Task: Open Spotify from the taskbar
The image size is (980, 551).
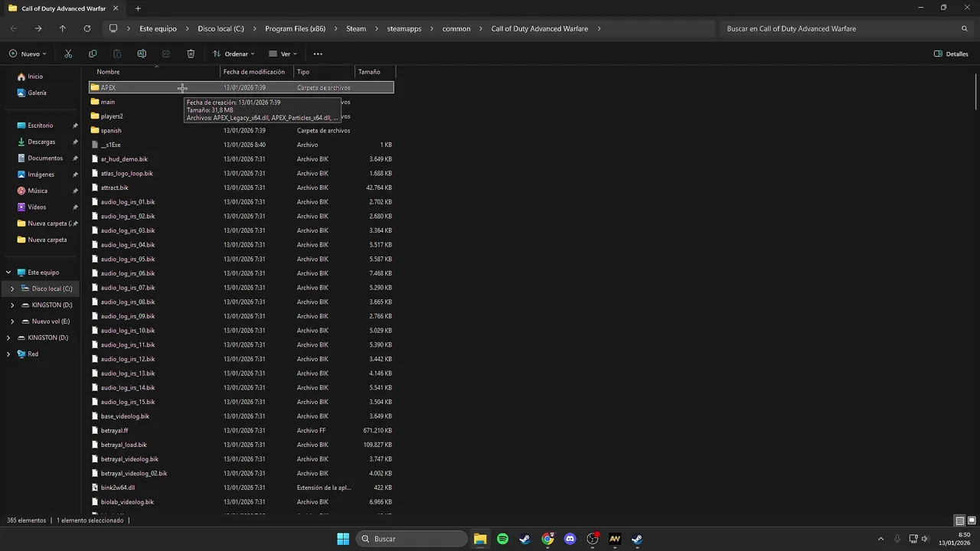Action: 502,539
